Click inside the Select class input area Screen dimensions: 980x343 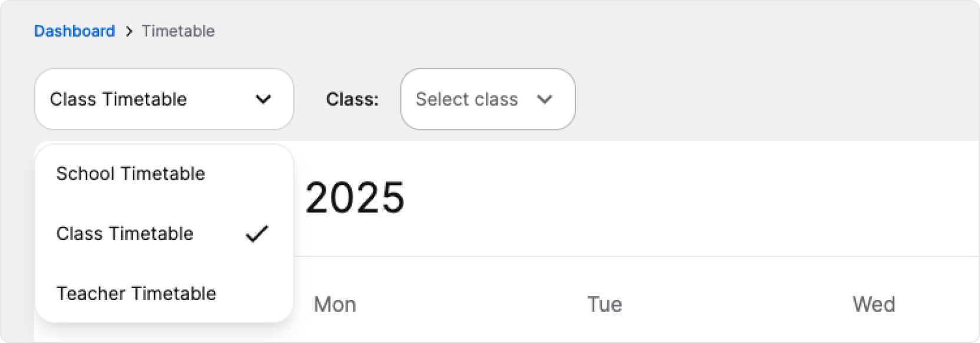coord(467,99)
